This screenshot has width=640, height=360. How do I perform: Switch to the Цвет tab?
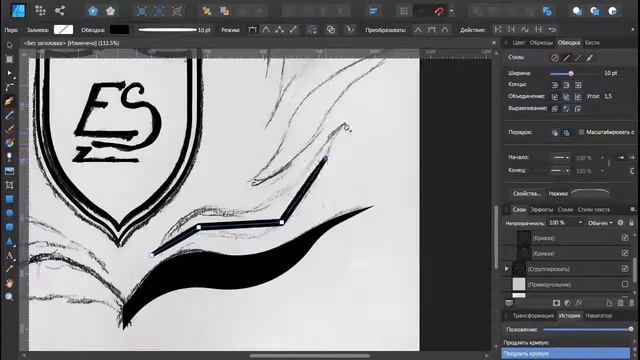pos(519,42)
